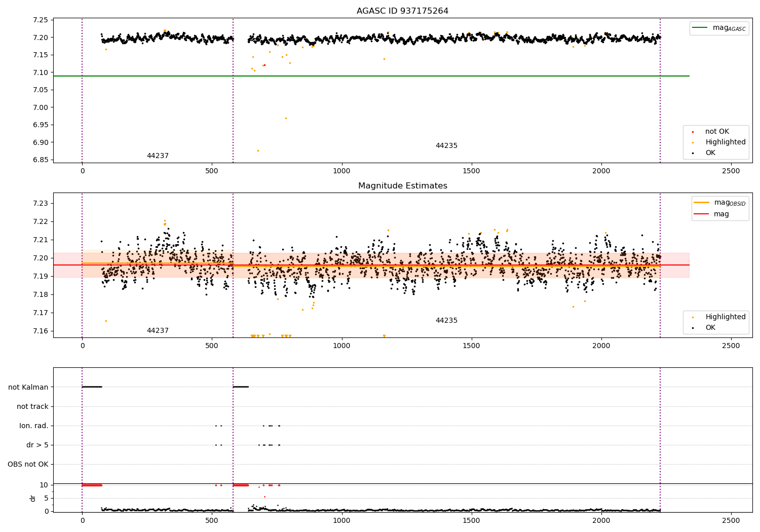760x532 pixels.
Task: Click the 44235 annotation in the top plot
Action: [x=446, y=146]
